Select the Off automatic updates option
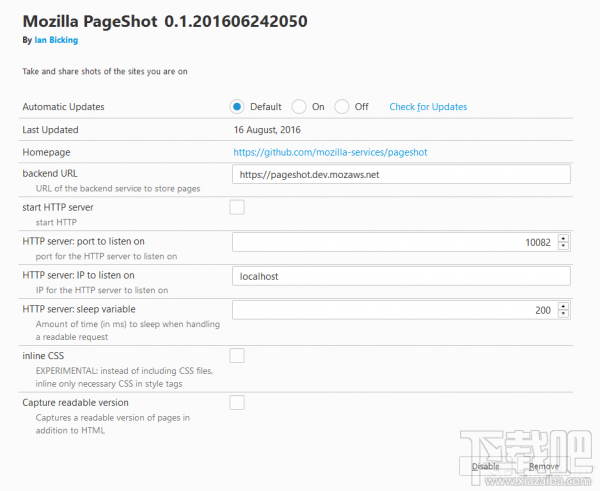600x491 pixels. tap(342, 107)
